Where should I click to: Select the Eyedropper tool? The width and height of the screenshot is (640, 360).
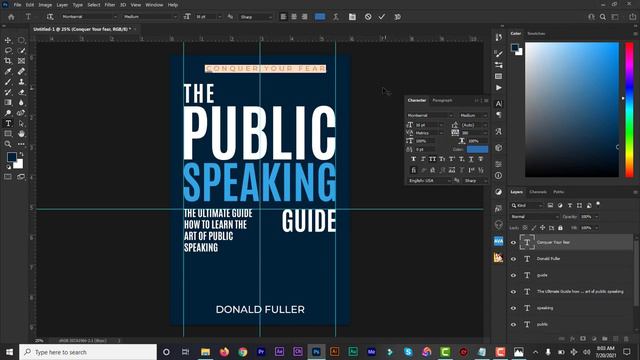pyautogui.click(x=8, y=71)
